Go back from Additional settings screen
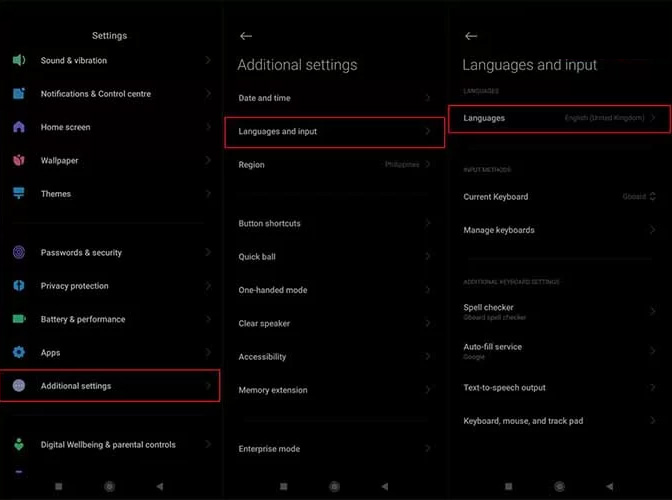The height and width of the screenshot is (500, 672). coord(246,36)
